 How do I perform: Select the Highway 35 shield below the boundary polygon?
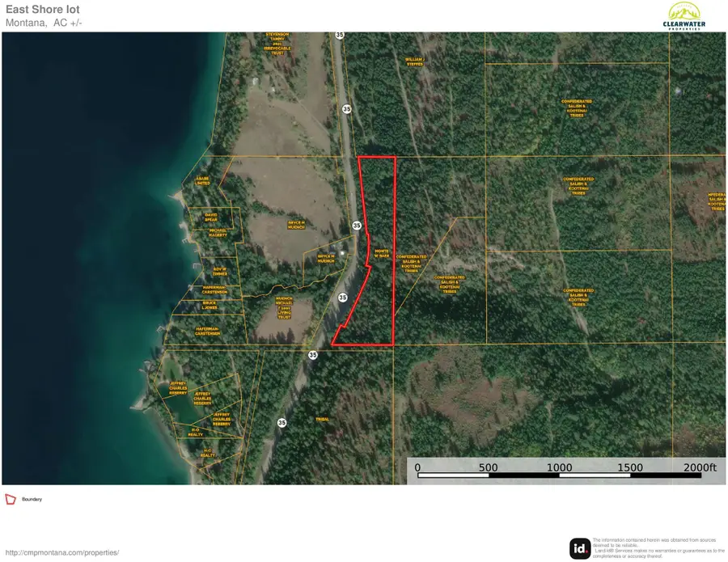(x=312, y=353)
